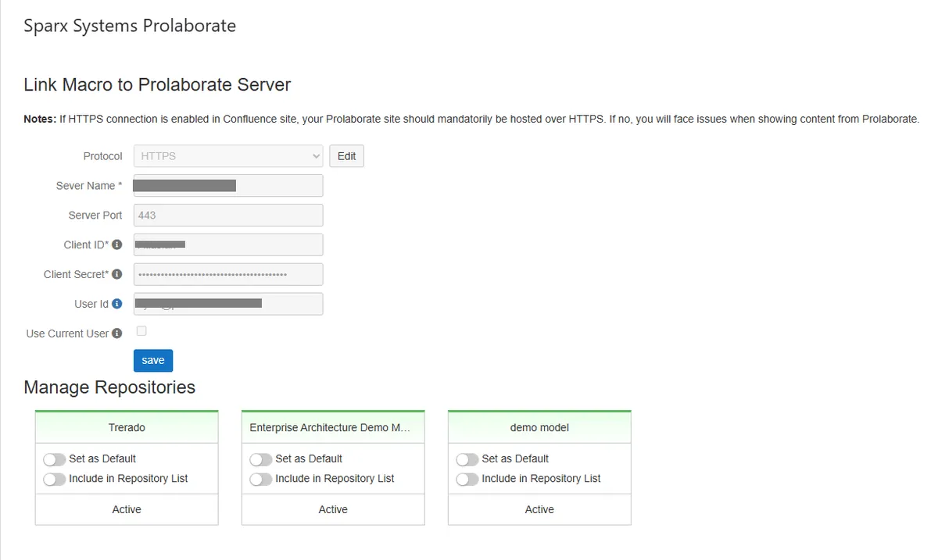Open the Protocol HTTPS dropdown
Screen dimensions: 938x560
(228, 156)
